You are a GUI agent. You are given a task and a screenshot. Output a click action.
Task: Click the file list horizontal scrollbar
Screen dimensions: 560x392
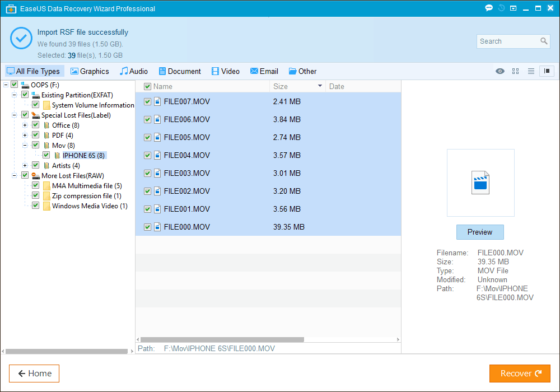222,339
